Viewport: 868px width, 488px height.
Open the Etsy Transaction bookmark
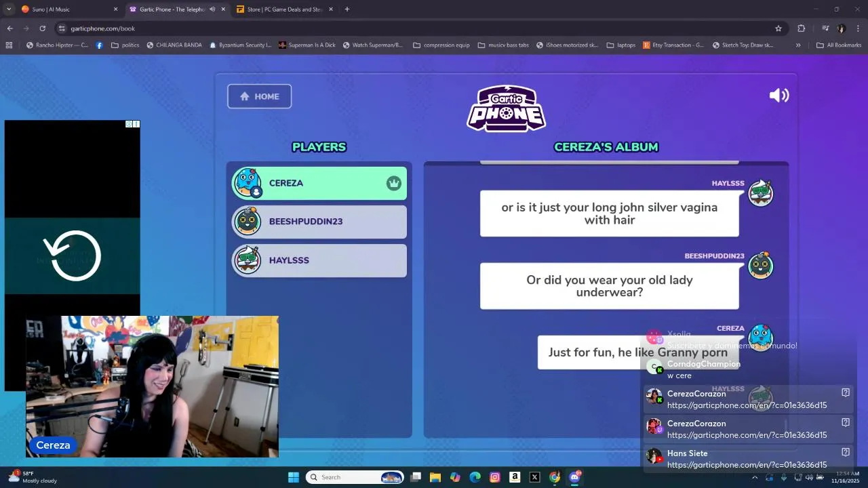pyautogui.click(x=673, y=45)
